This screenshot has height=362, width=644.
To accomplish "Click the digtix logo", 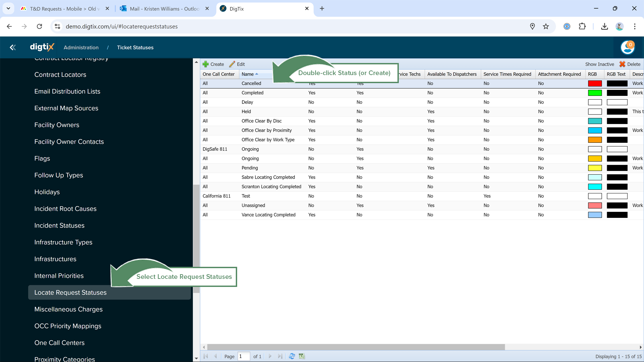I will click(42, 47).
